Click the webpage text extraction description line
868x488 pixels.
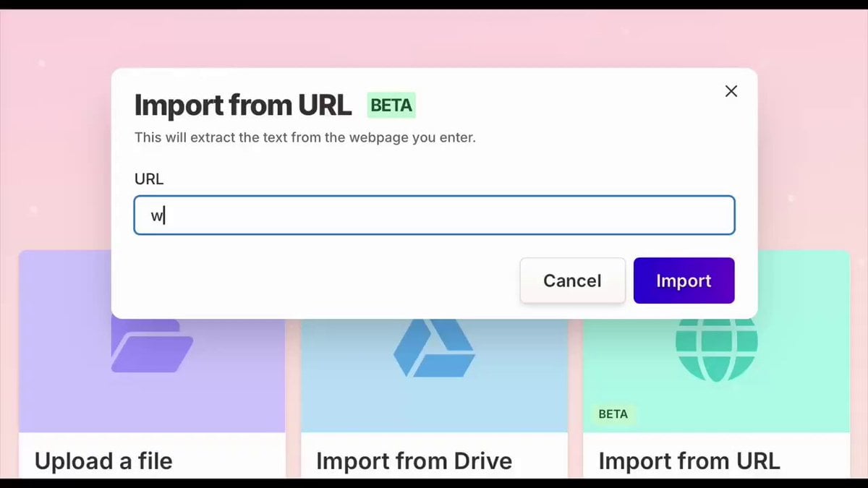(x=305, y=137)
